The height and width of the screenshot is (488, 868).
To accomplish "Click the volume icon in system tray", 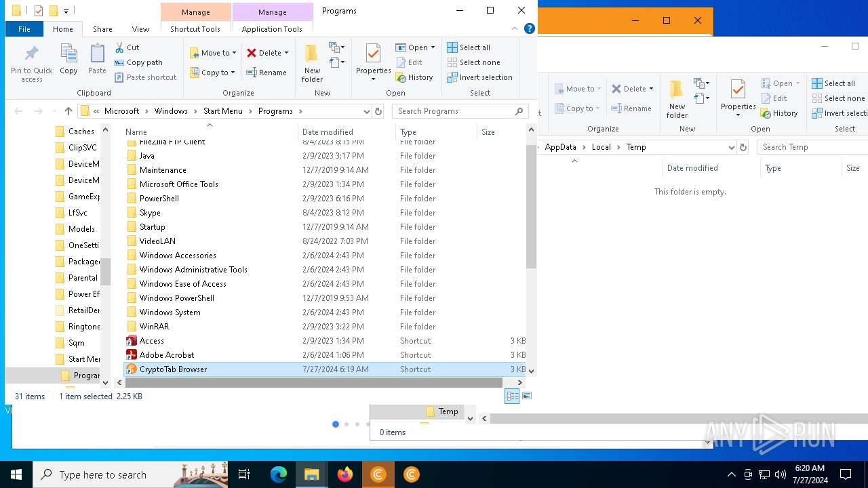I will [781, 474].
